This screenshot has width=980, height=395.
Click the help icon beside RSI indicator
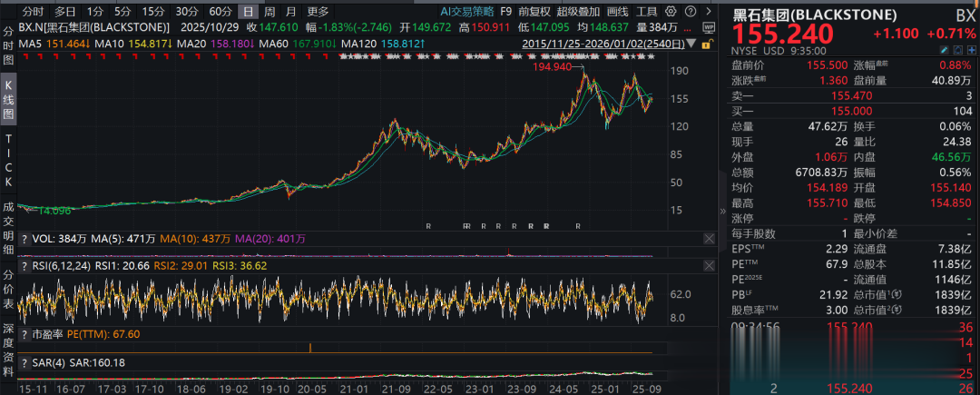tap(24, 266)
